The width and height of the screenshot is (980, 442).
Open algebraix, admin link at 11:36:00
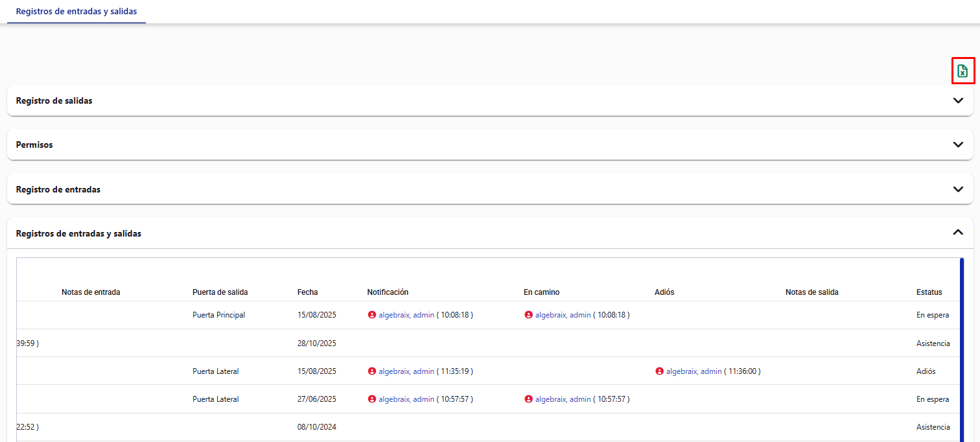[694, 371]
